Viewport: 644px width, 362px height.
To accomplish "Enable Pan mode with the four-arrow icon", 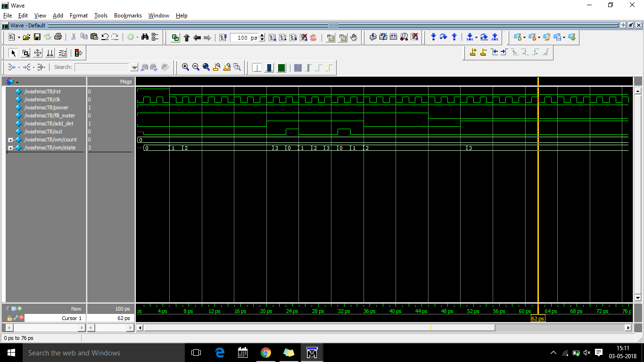I will coord(38,53).
